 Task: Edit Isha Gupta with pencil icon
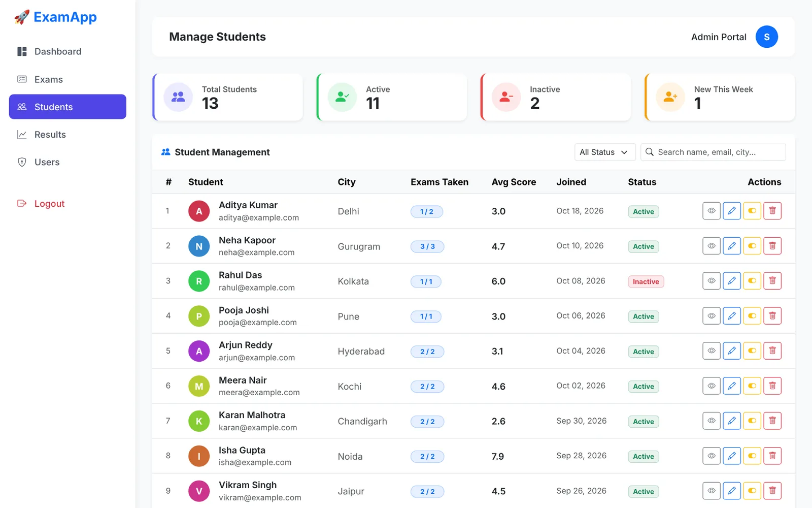tap(732, 456)
